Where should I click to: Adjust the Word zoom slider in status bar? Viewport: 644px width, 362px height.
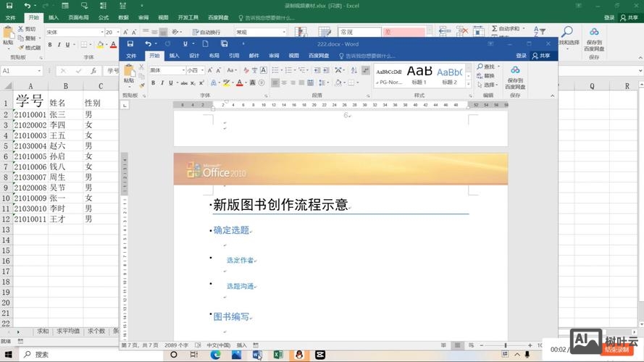[506, 345]
